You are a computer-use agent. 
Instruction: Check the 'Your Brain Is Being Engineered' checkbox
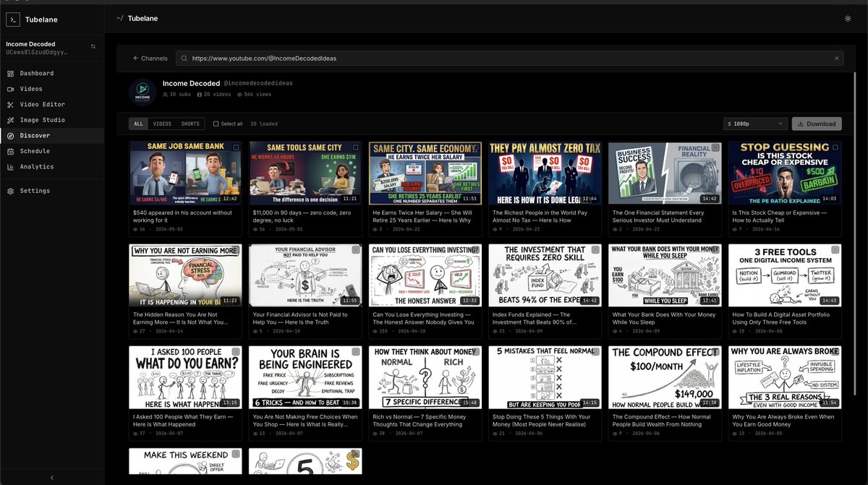click(356, 352)
